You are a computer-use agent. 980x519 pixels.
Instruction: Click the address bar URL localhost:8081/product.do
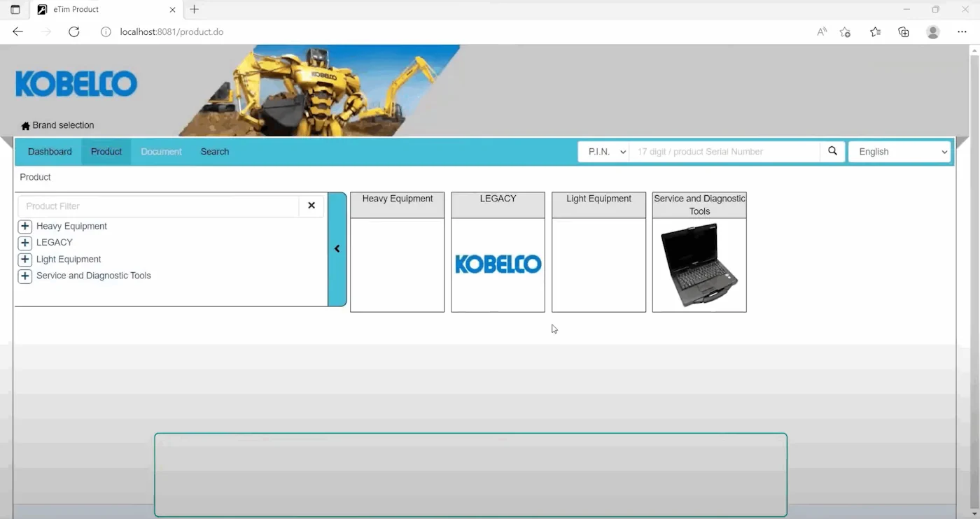click(x=171, y=31)
